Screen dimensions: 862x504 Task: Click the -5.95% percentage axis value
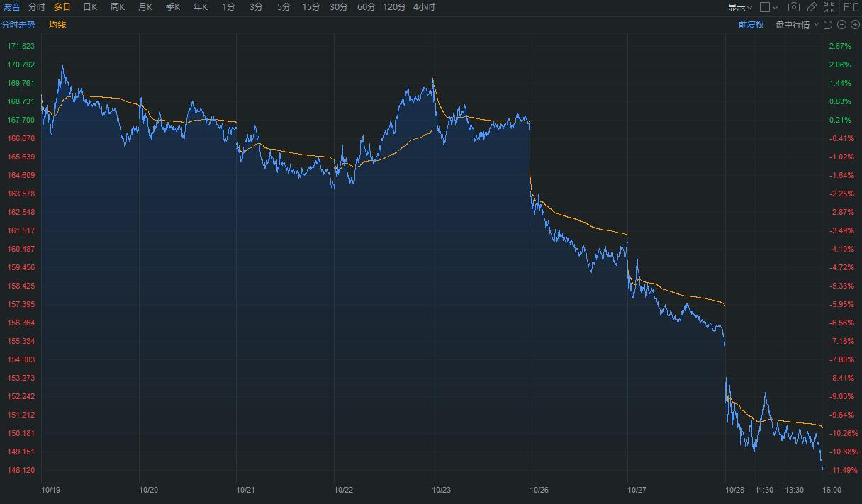click(x=841, y=304)
